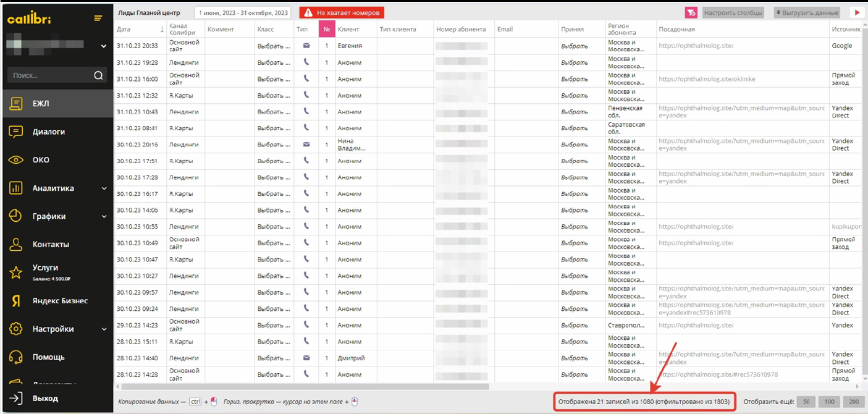This screenshot has width=868, height=414.
Task: Click the phone icon in the 29.10.23 14:23 row
Action: click(306, 325)
